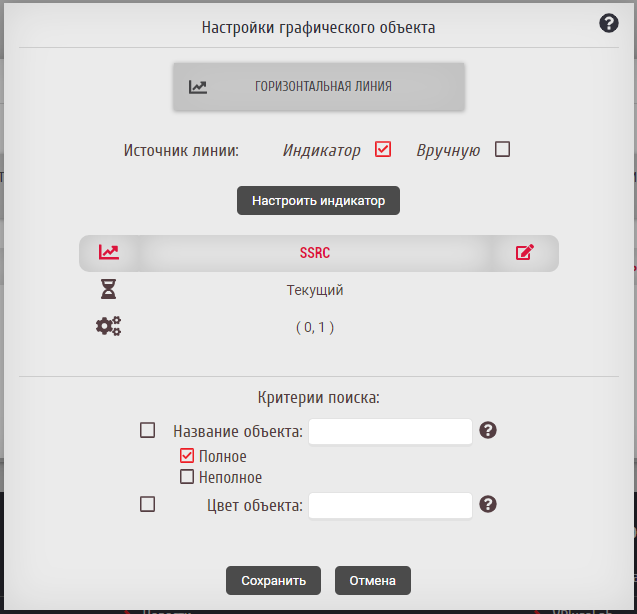The width and height of the screenshot is (637, 614).
Task: Click the help icon in dialog header
Action: coord(609,23)
